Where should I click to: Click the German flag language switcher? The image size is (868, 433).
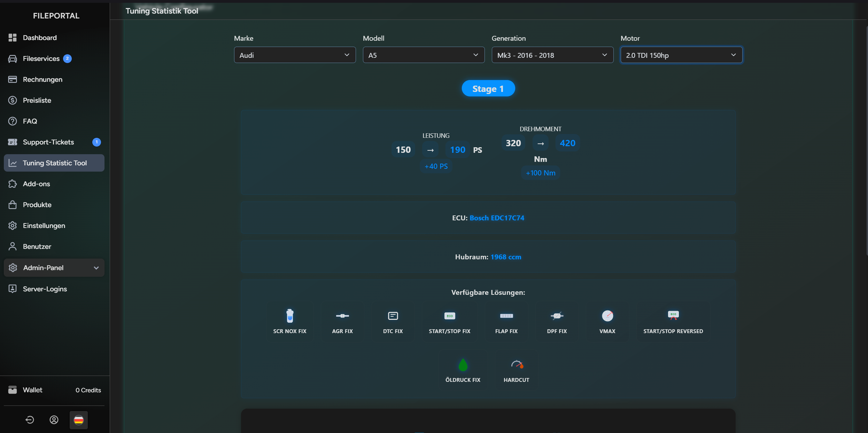(x=78, y=420)
